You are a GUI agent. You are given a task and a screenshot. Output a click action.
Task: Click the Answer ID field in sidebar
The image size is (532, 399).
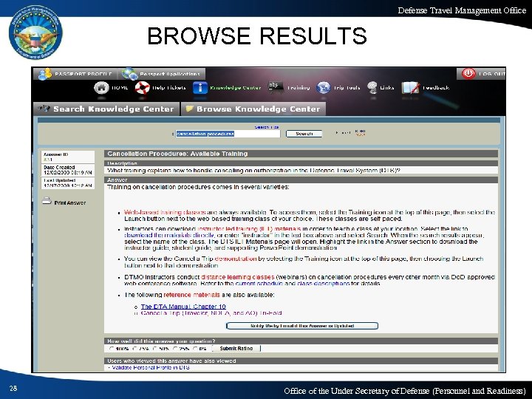(x=67, y=157)
